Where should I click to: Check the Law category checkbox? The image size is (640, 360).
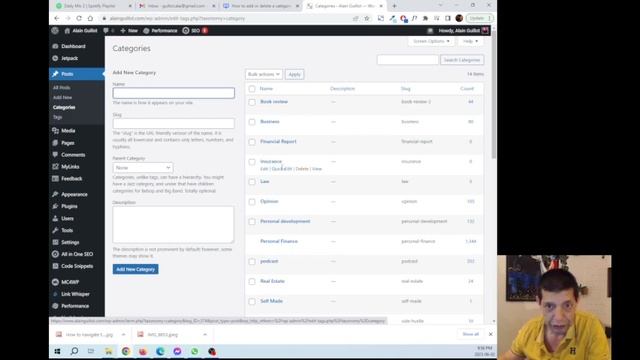(x=252, y=182)
